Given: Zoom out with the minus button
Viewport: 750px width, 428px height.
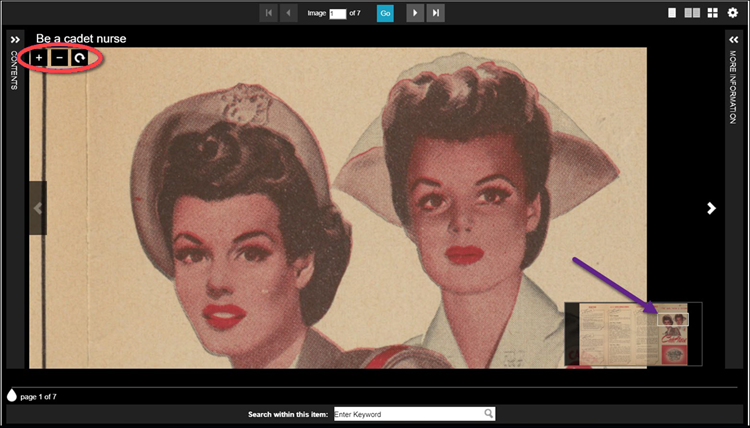Looking at the screenshot, I should [59, 58].
